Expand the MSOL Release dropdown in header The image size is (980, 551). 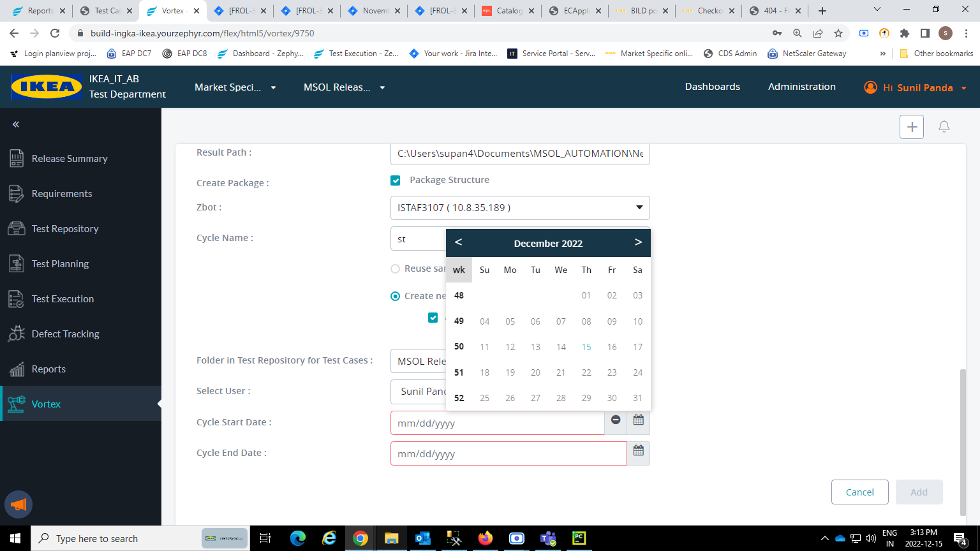pos(345,87)
